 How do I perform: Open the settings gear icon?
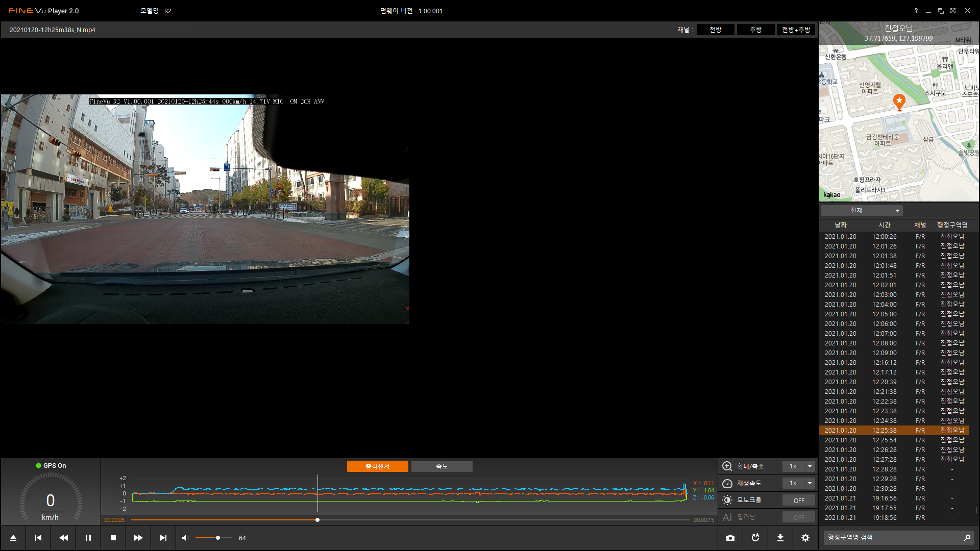(x=805, y=538)
